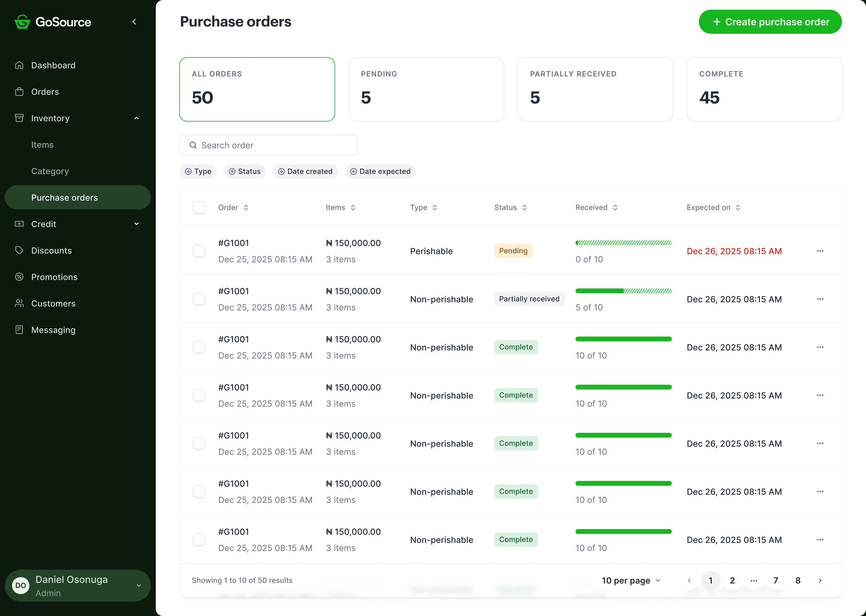866x616 pixels.
Task: Add a Status filter
Action: [x=244, y=171]
